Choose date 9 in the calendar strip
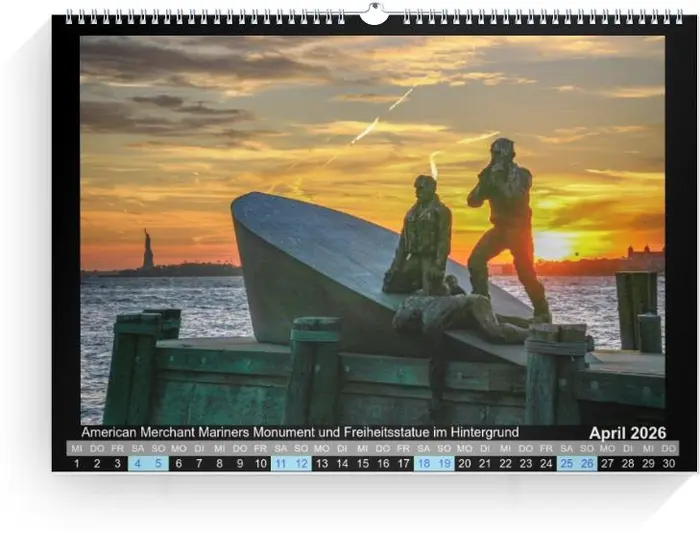 240,463
